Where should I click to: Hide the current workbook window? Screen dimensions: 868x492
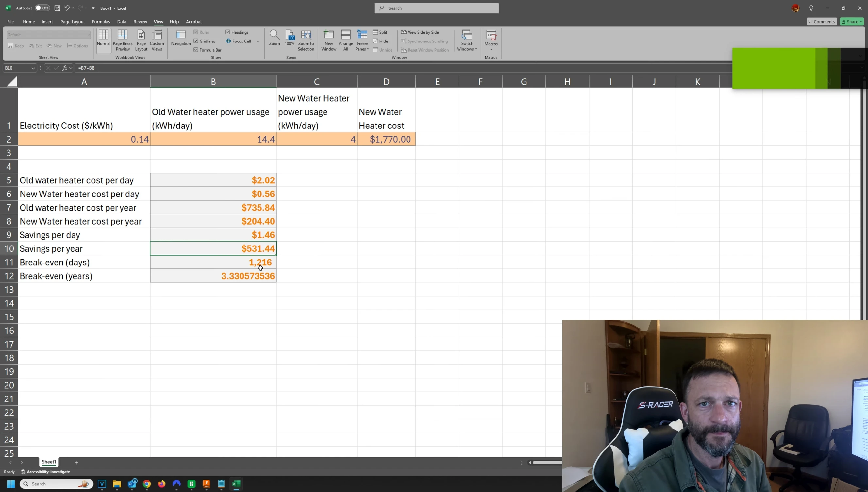pos(380,41)
